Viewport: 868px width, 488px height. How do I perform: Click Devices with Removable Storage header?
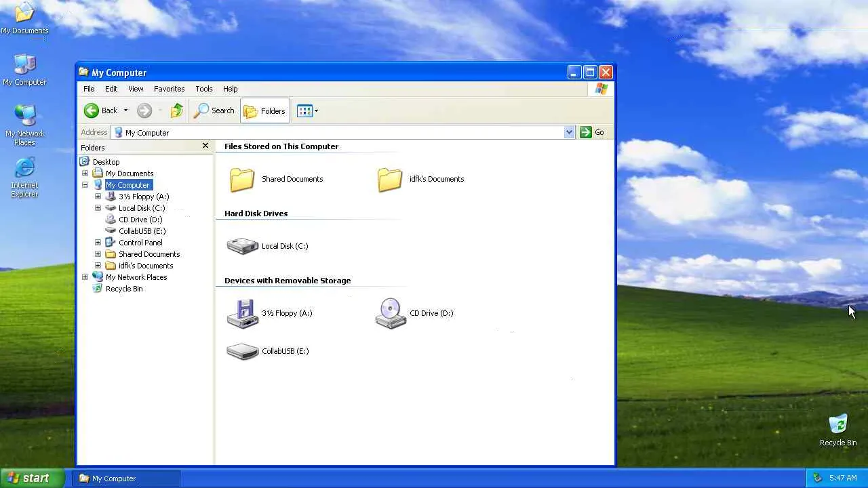[x=288, y=281]
